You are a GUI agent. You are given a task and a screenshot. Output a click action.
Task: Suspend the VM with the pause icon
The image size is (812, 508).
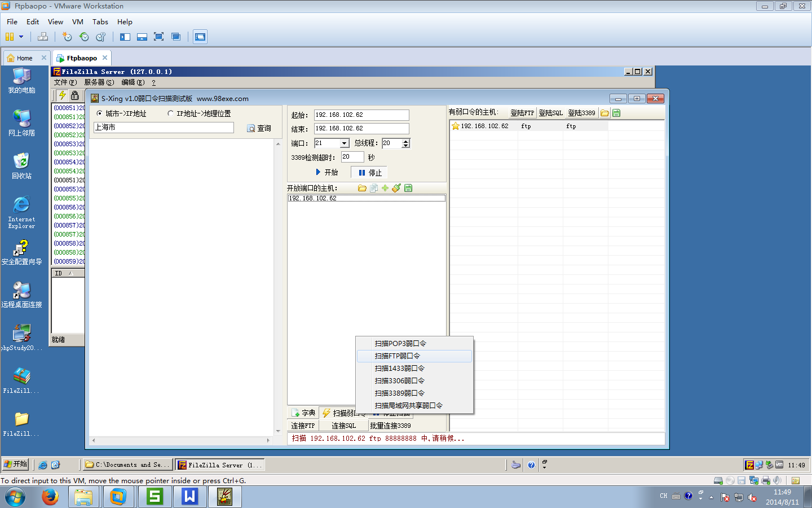tap(10, 37)
